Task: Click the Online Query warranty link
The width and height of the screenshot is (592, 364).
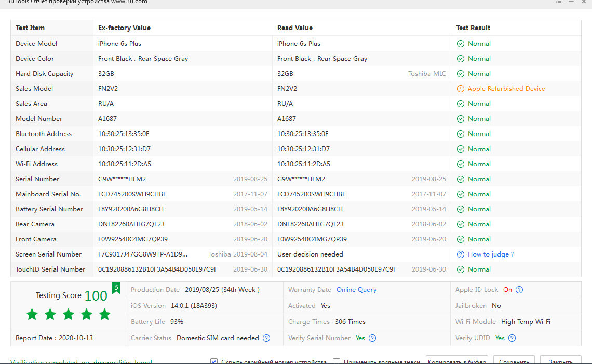Action: 356,290
